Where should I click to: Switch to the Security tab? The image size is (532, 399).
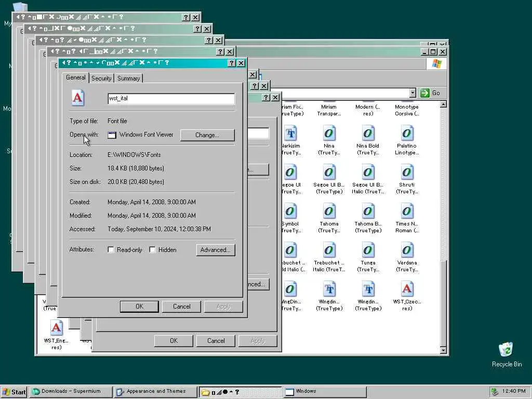pos(101,78)
